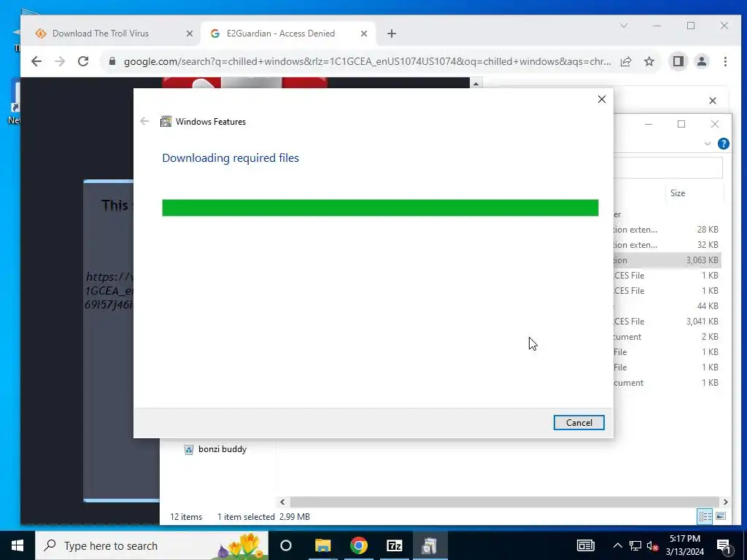Maximize the File Explorer window
Viewport: 747px width, 560px height.
coord(681,124)
